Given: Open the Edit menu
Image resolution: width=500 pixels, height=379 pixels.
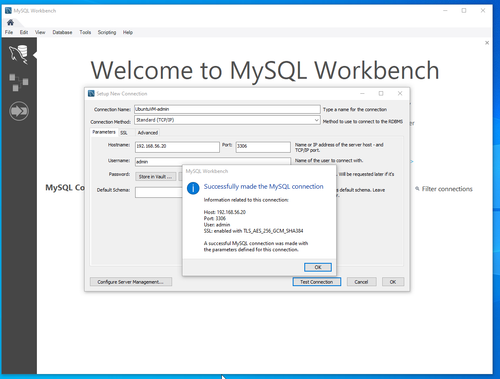Looking at the screenshot, I should (x=24, y=32).
